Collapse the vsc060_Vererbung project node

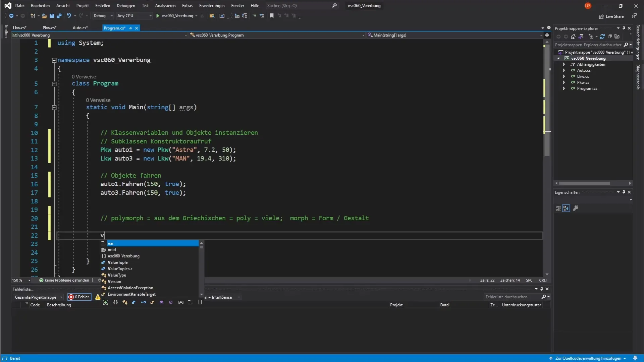pos(558,58)
